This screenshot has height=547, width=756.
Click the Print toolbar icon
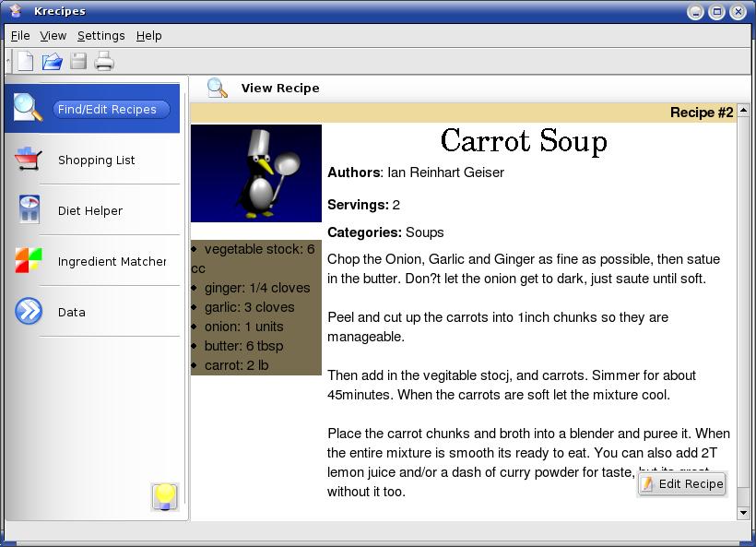click(x=104, y=62)
